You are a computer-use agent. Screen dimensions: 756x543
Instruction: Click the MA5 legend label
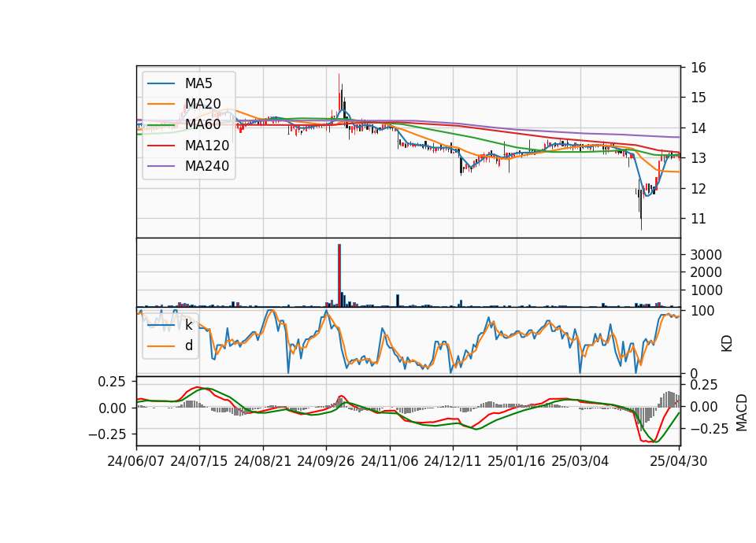point(198,83)
